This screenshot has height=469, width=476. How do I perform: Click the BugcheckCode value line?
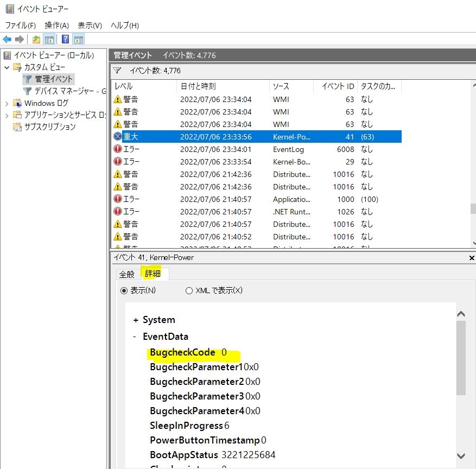(x=188, y=352)
